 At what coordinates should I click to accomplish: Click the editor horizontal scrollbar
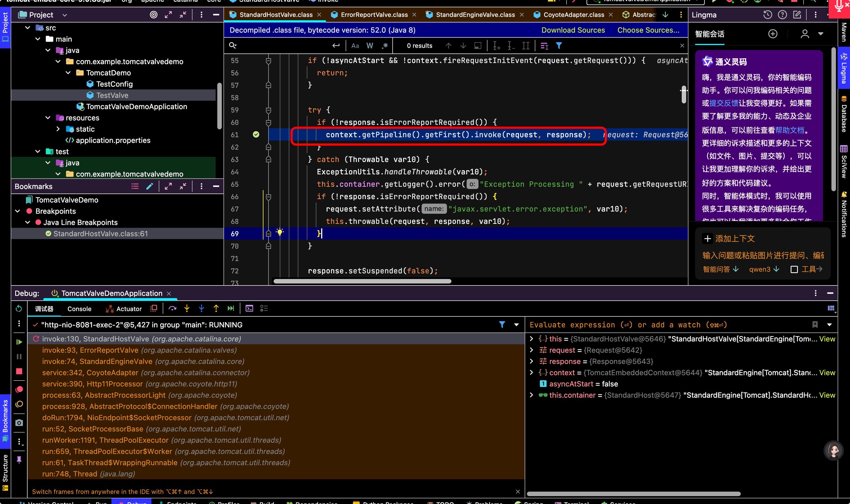362,281
